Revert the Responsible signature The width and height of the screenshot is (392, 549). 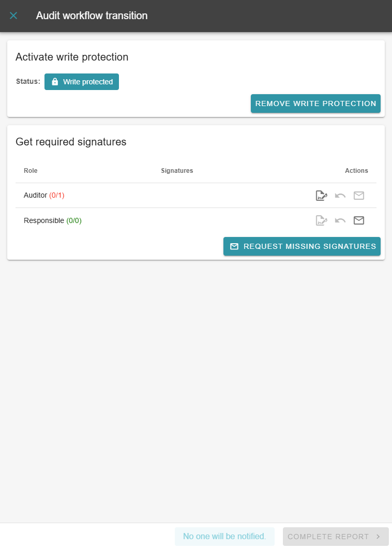pyautogui.click(x=340, y=220)
